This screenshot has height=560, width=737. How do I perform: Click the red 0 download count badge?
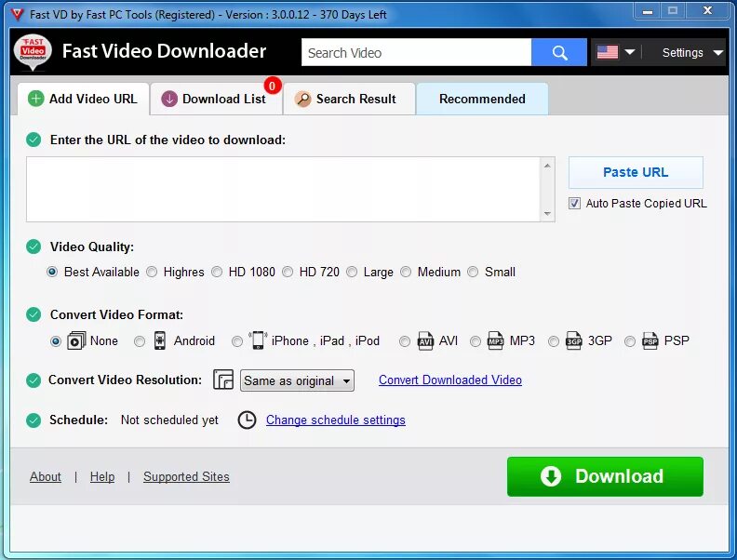(272, 86)
